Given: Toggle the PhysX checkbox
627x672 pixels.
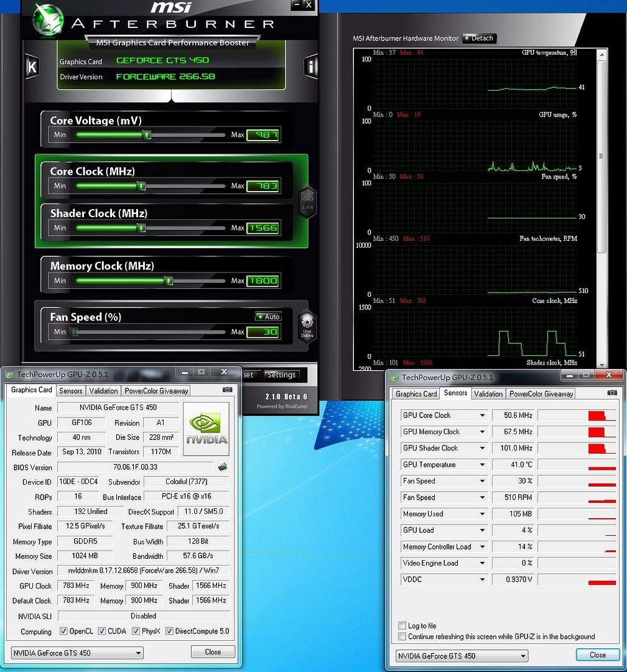Looking at the screenshot, I should point(136,631).
